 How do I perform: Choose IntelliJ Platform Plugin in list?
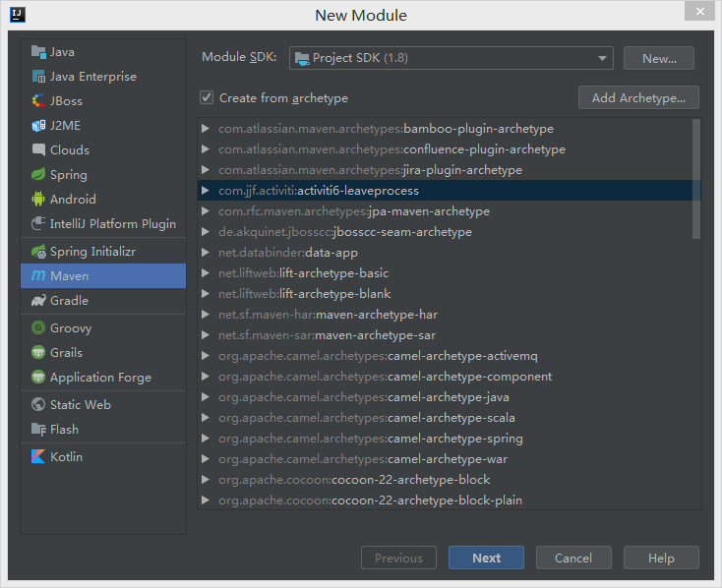pos(112,224)
